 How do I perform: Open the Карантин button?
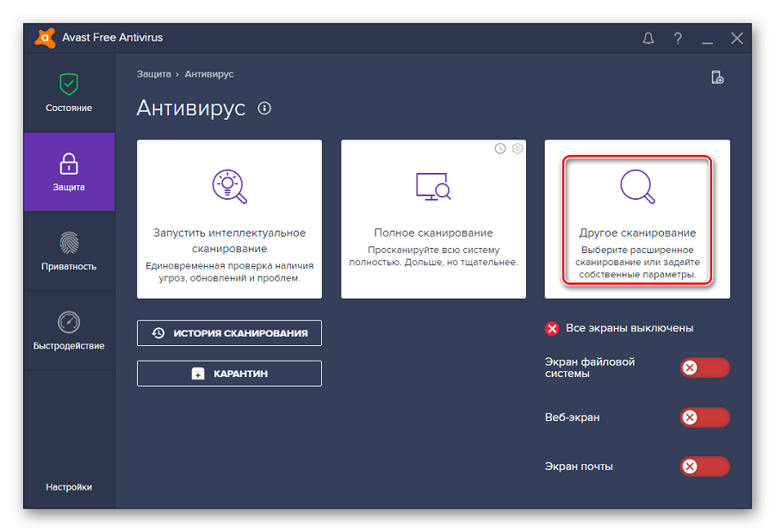coord(229,374)
